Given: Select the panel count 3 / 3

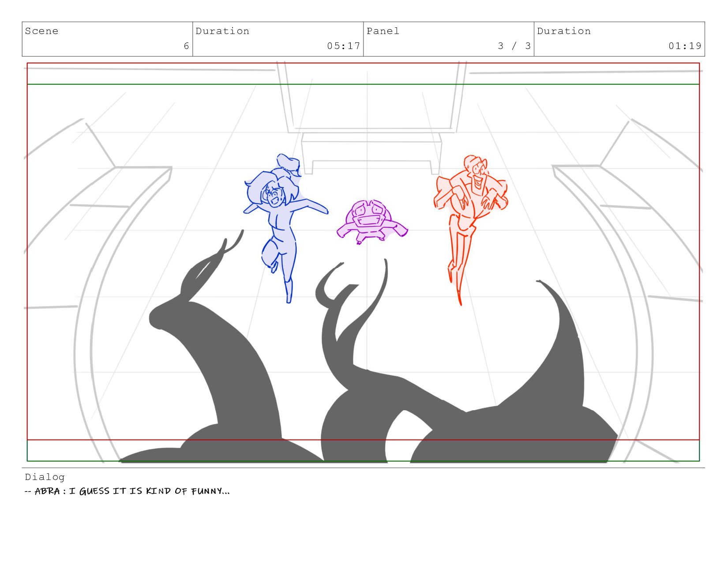Looking at the screenshot, I should click(514, 46).
